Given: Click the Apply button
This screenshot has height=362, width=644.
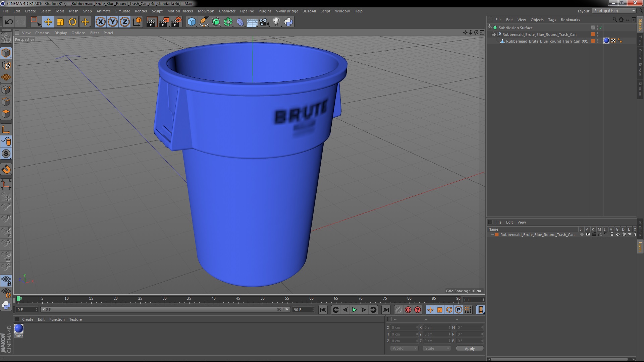Looking at the screenshot, I should point(470,349).
